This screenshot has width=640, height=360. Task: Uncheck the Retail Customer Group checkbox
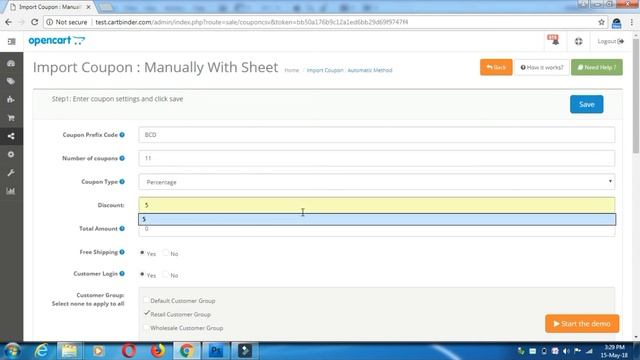pyautogui.click(x=146, y=313)
